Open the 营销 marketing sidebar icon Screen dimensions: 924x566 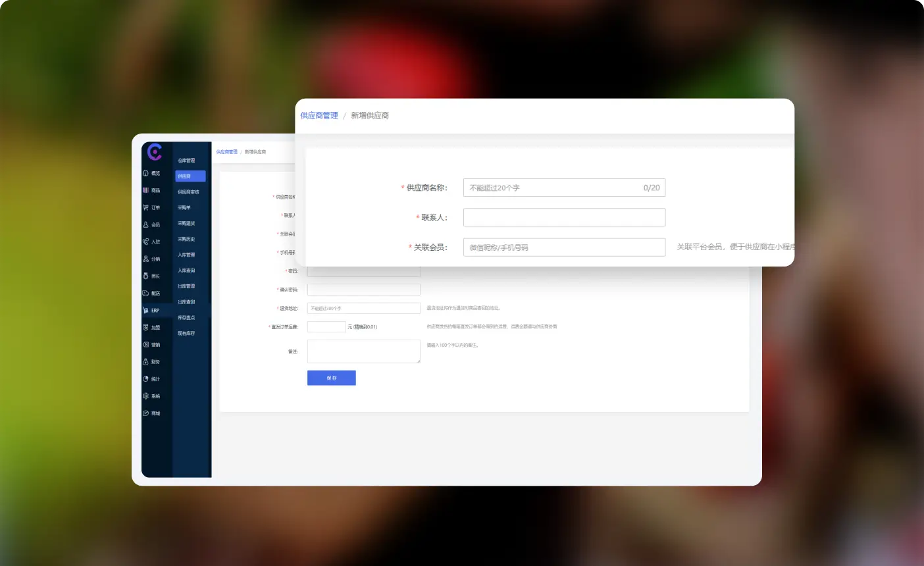pos(146,344)
